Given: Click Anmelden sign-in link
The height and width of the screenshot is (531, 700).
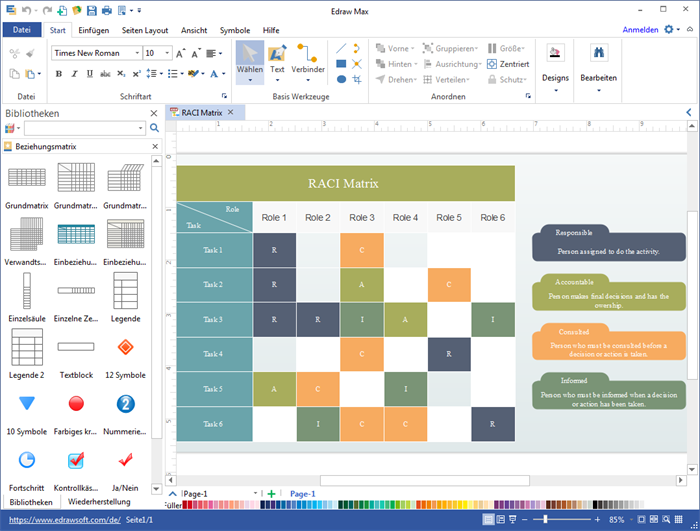Looking at the screenshot, I should coord(640,29).
